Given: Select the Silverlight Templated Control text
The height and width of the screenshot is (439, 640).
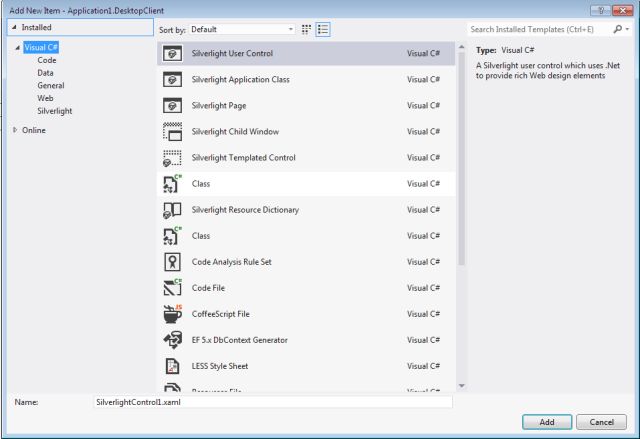Looking at the screenshot, I should pyautogui.click(x=243, y=158).
